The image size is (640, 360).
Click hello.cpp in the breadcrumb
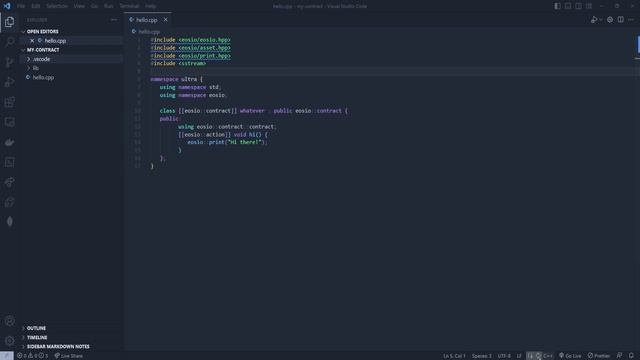coord(149,31)
